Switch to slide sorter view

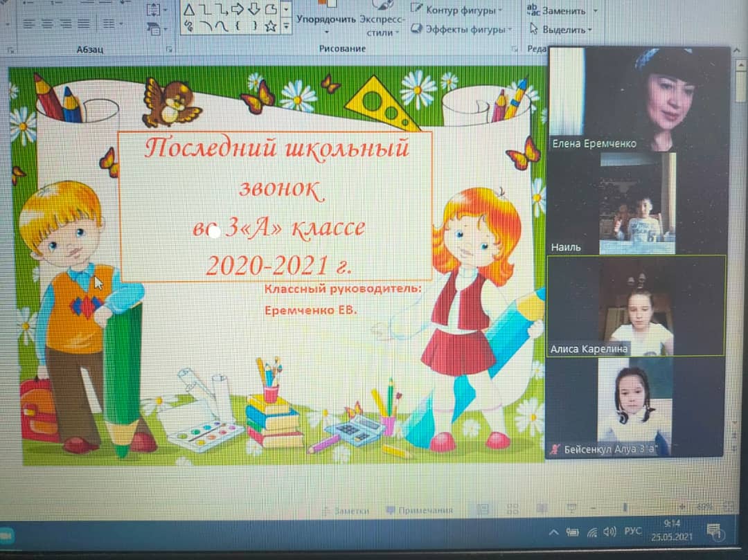(x=513, y=509)
